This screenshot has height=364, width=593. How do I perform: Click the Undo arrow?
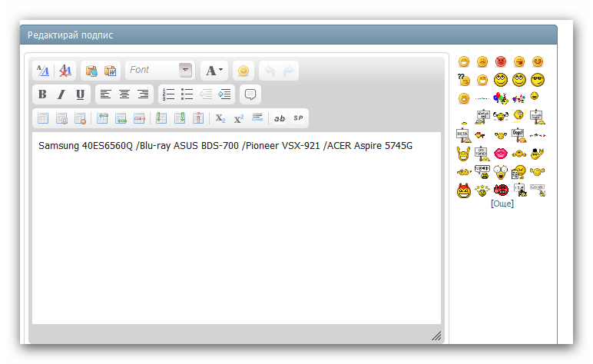pyautogui.click(x=270, y=71)
